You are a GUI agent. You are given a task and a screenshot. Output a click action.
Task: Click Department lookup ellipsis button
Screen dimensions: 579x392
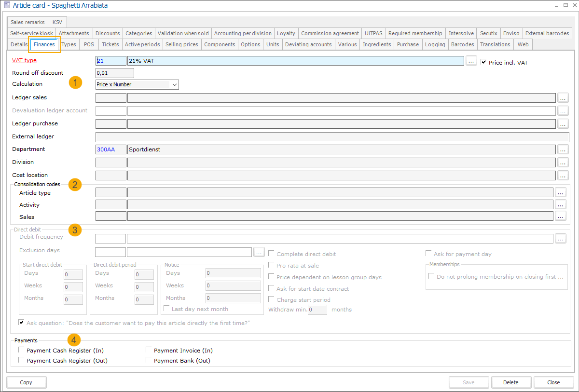(563, 149)
